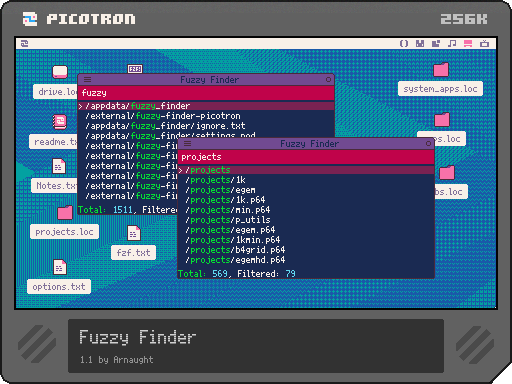
Task: Select the pink desktop workspace icon
Action: [468, 44]
